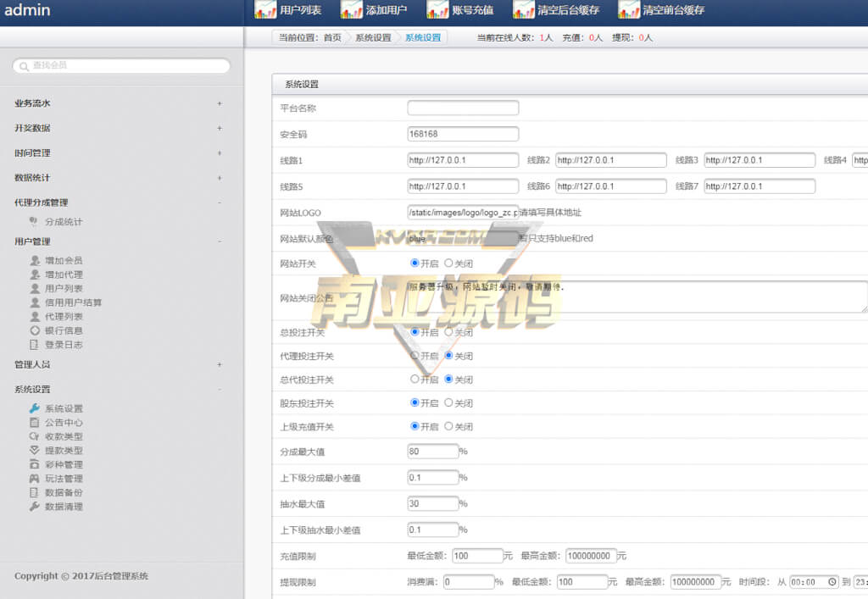
Task: Set 代理投注开关 to 关闭
Action: tap(448, 356)
